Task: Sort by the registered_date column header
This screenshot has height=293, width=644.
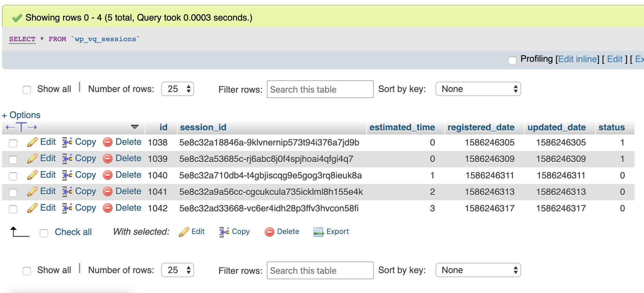Action: tap(481, 127)
